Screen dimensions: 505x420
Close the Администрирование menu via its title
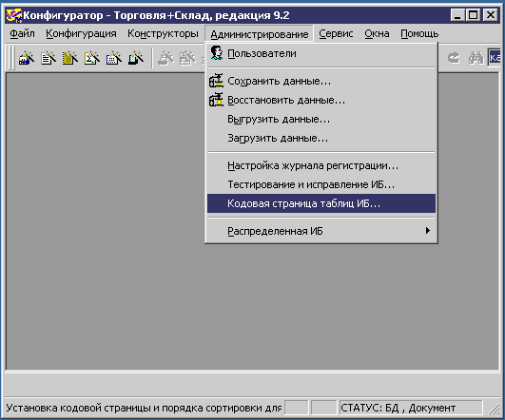click(260, 33)
